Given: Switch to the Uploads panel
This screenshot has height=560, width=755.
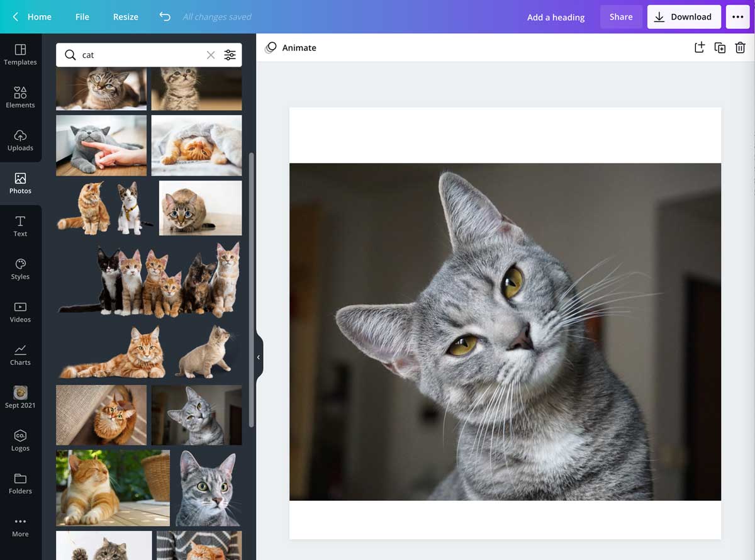Looking at the screenshot, I should click(20, 141).
